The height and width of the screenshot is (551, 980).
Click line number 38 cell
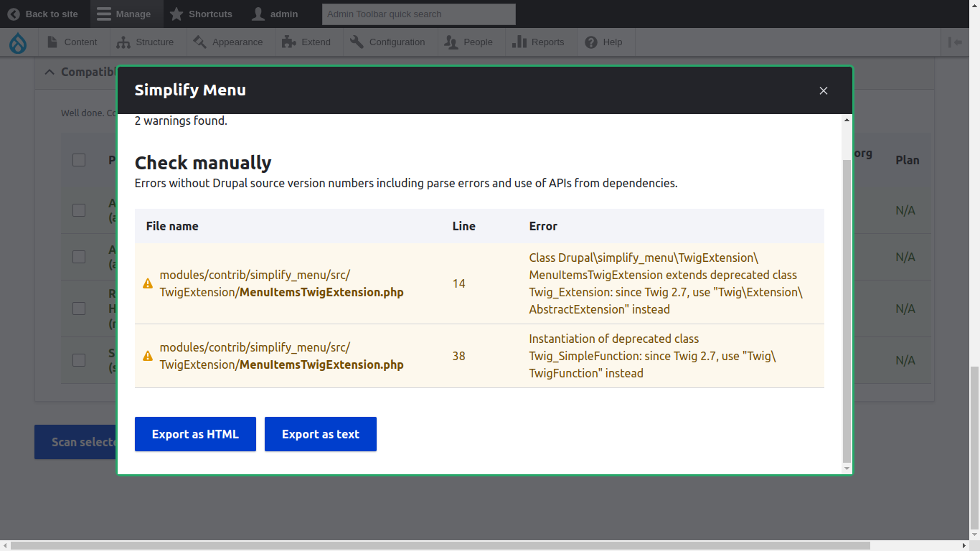pyautogui.click(x=459, y=356)
